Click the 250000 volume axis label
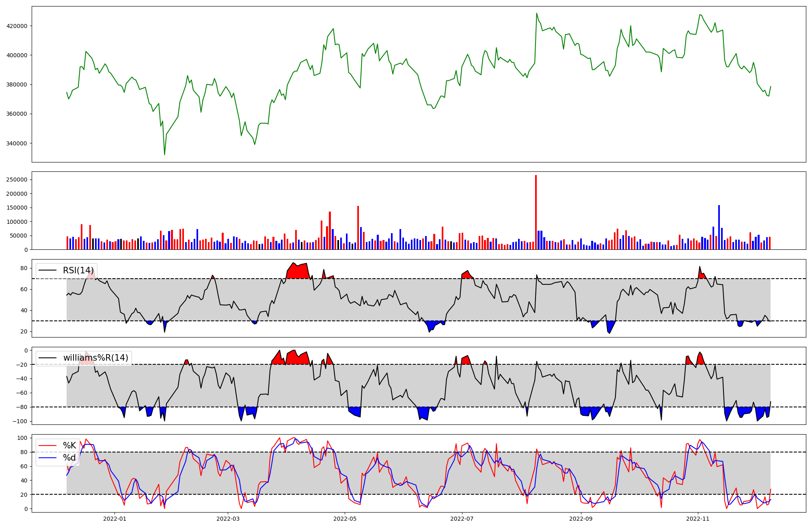This screenshot has width=812, height=528. [x=17, y=180]
